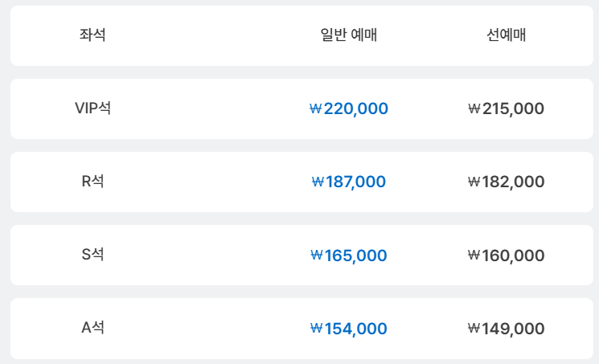Click the ₩160,000 presale price
This screenshot has width=599, height=364.
pos(507,256)
